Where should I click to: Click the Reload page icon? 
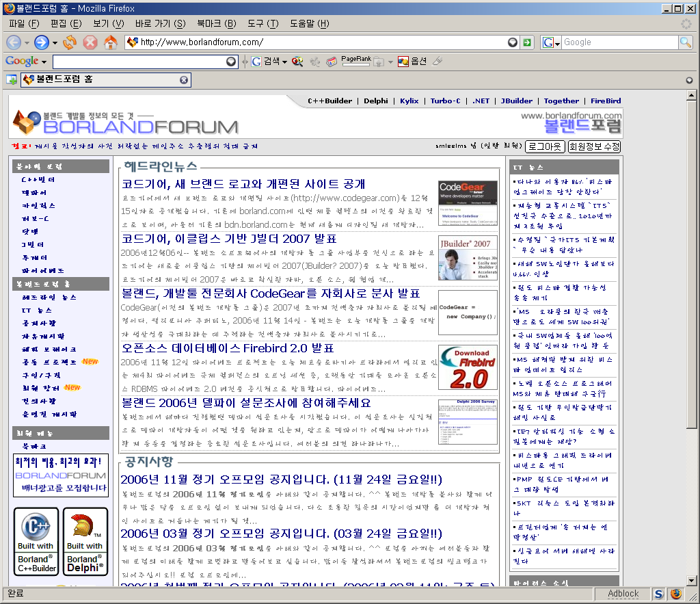70,42
